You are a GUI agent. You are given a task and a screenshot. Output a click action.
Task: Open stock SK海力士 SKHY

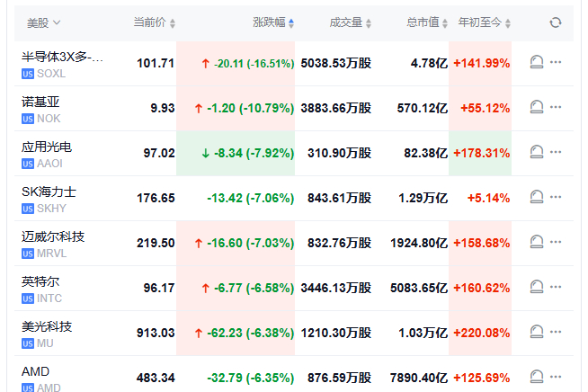click(49, 200)
